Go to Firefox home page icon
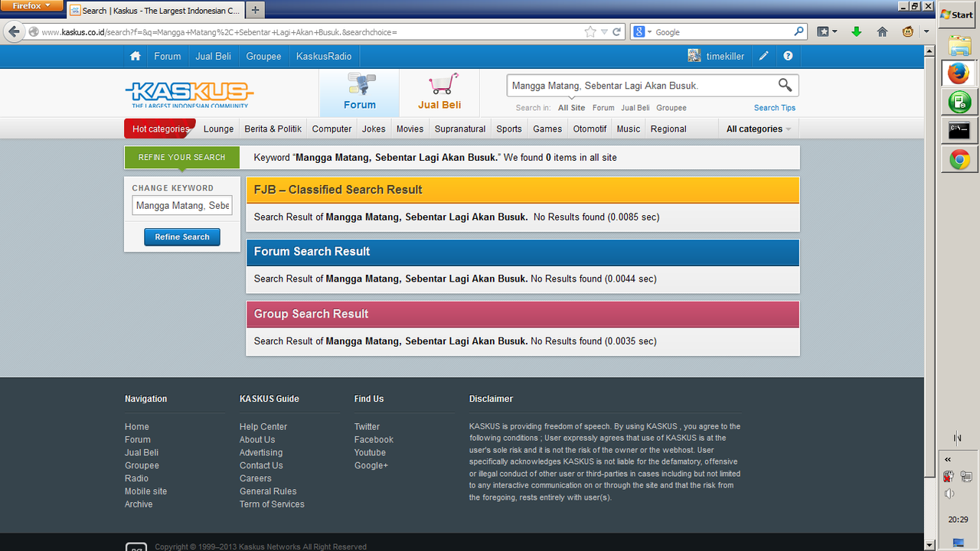Image resolution: width=980 pixels, height=551 pixels. (x=882, y=32)
